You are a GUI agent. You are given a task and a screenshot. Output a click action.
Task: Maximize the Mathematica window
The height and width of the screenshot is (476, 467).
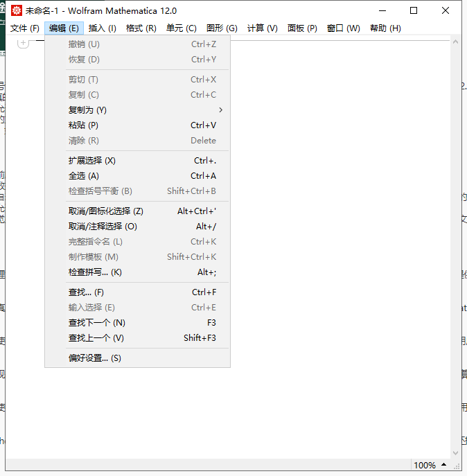(x=414, y=10)
